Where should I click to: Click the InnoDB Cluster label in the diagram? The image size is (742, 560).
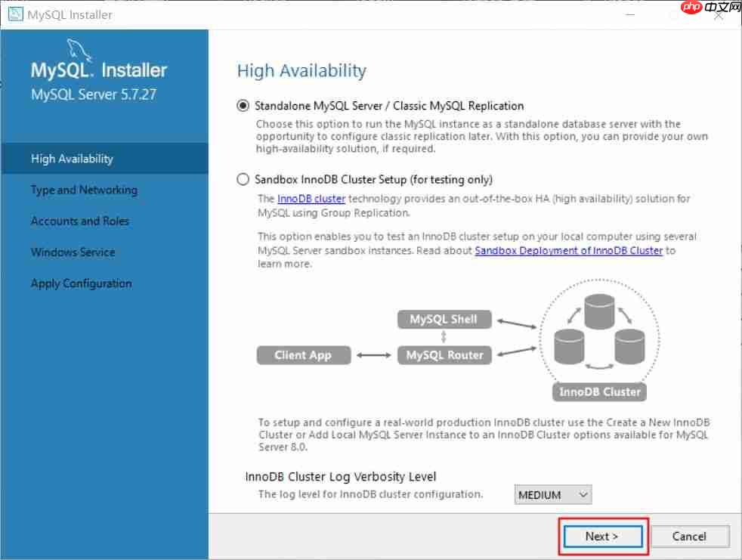[x=598, y=391]
